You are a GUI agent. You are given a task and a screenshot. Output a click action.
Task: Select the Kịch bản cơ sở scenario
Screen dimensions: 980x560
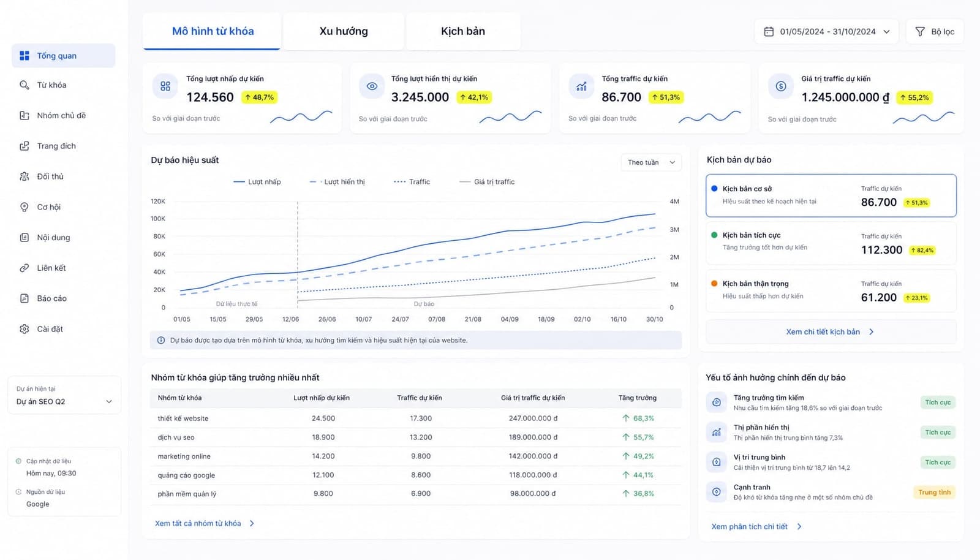[x=831, y=195]
